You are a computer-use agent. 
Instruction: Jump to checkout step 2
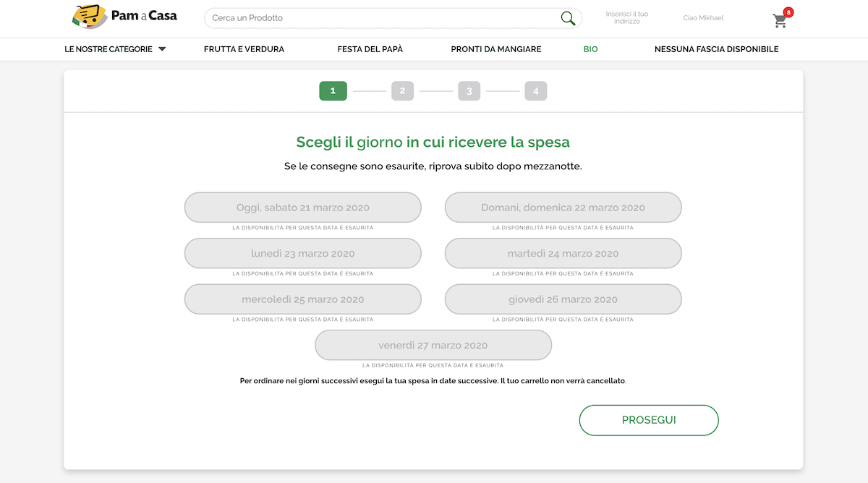402,91
